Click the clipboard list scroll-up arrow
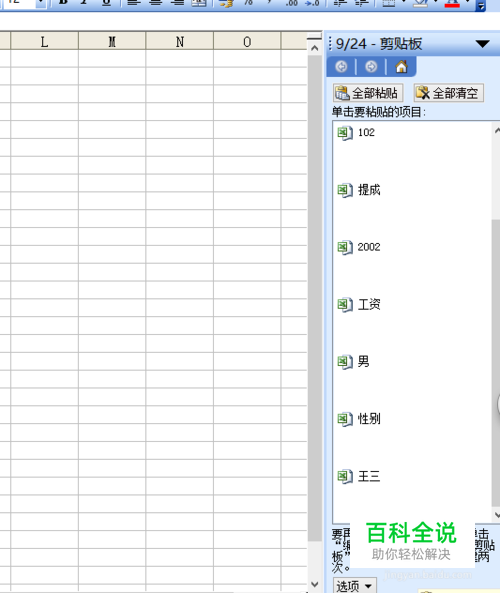 497,130
